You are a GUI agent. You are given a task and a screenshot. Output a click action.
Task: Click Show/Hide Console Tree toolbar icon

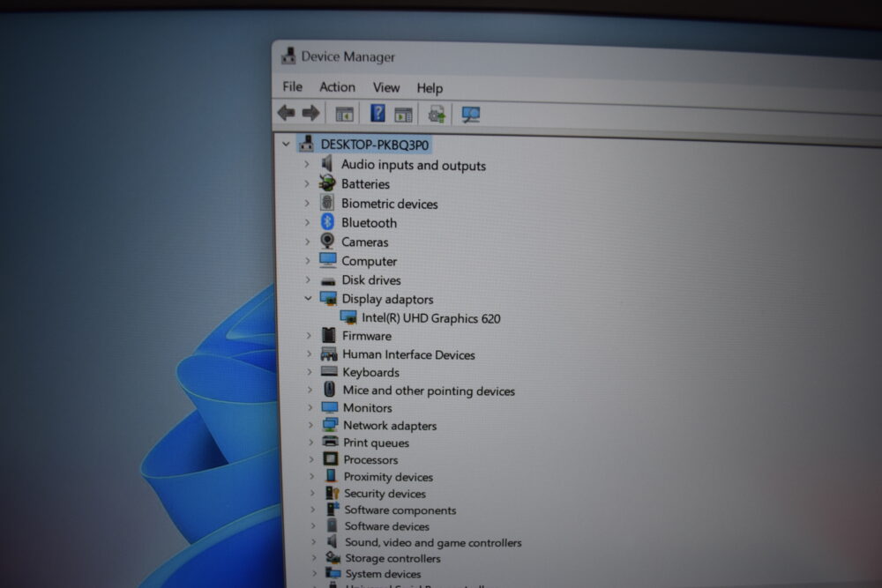coord(344,114)
